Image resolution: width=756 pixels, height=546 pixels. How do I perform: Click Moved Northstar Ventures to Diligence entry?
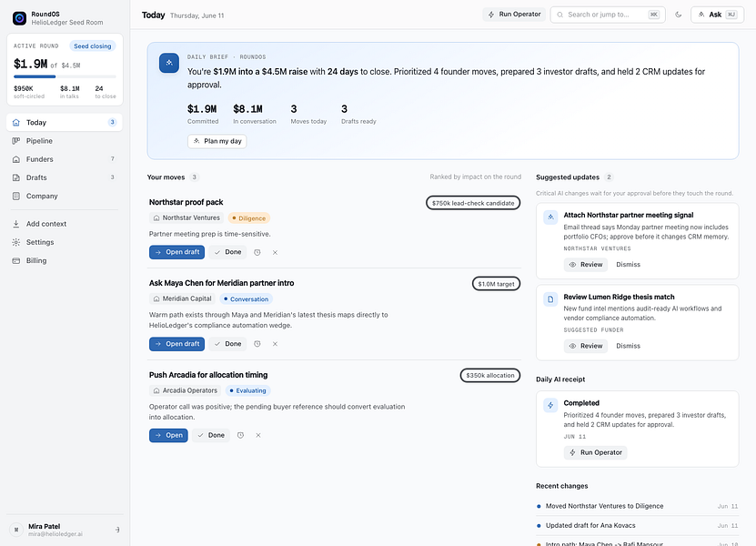tap(637, 507)
